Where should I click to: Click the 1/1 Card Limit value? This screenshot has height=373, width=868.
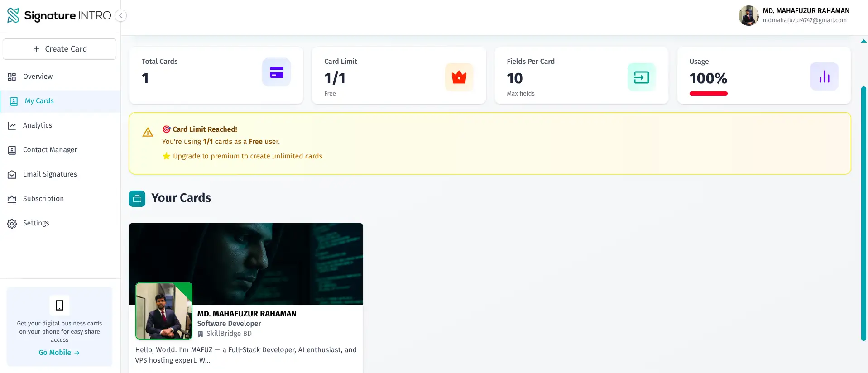point(335,78)
